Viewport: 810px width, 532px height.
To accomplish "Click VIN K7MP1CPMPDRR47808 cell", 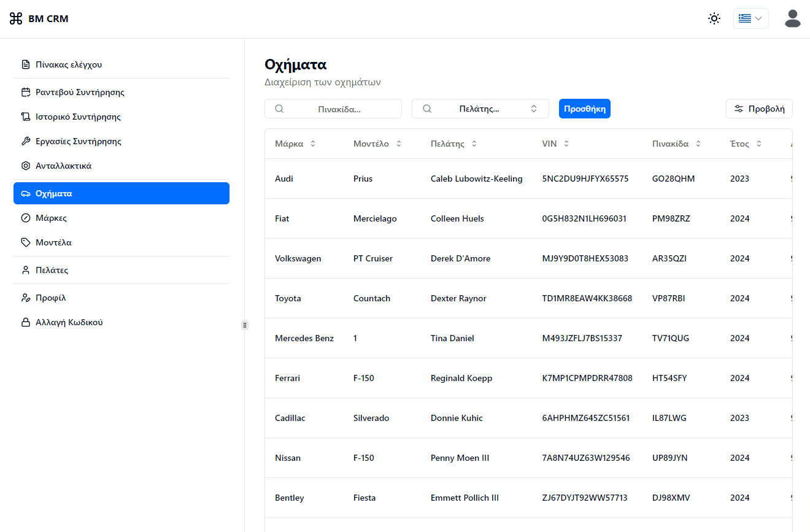I will point(587,378).
